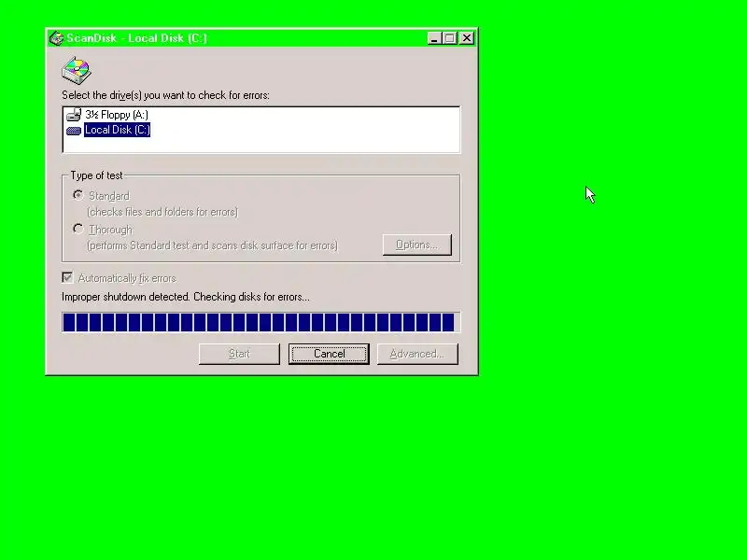Close the ScanDisk window
This screenshot has width=747, height=560.
pos(467,38)
